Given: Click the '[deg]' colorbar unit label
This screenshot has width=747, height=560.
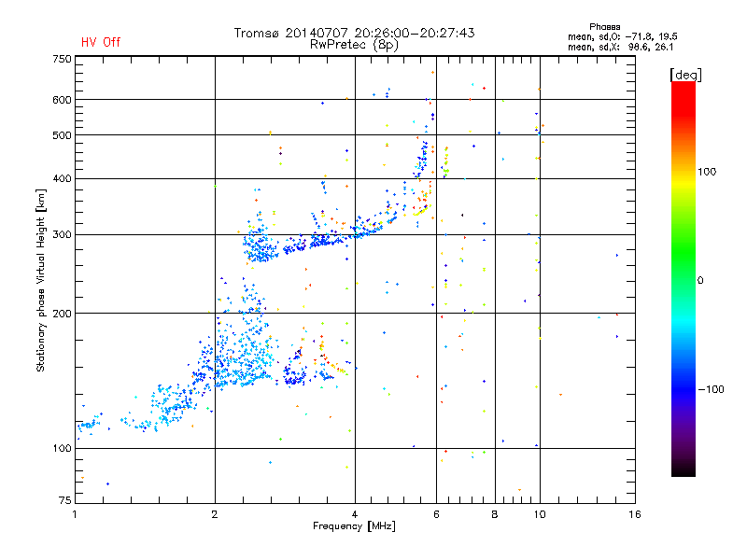Looking at the screenshot, I should [x=685, y=75].
